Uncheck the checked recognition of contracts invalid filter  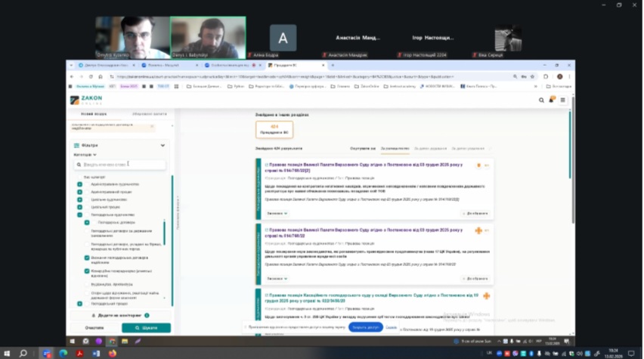[87, 258]
